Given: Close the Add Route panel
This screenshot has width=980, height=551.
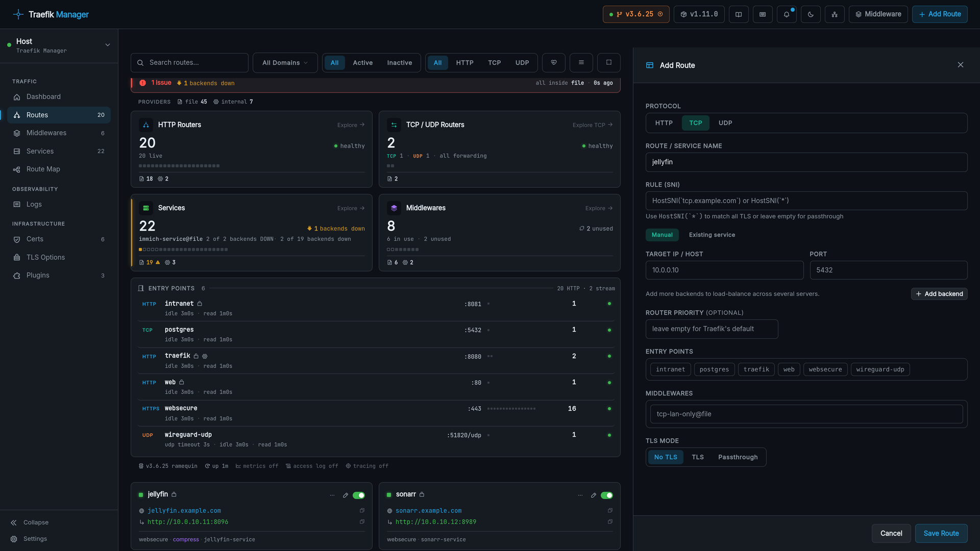Looking at the screenshot, I should coord(961,65).
